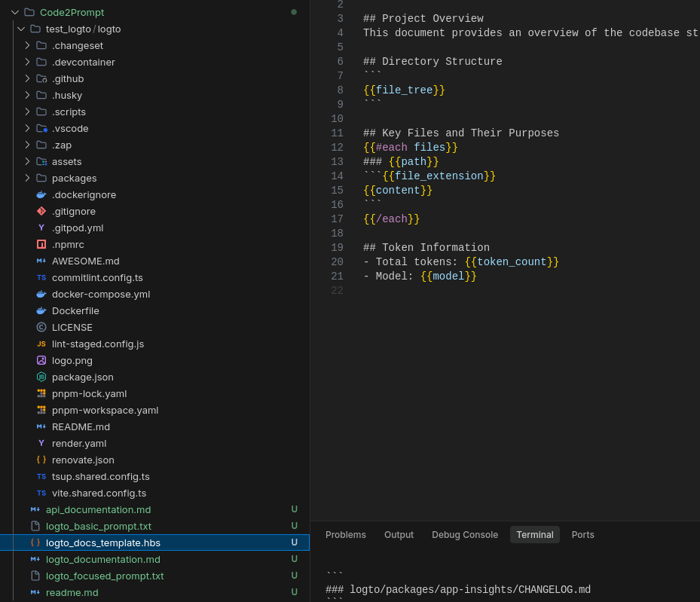Expand the packages folder chevron
This screenshot has height=602, width=700.
(27, 178)
